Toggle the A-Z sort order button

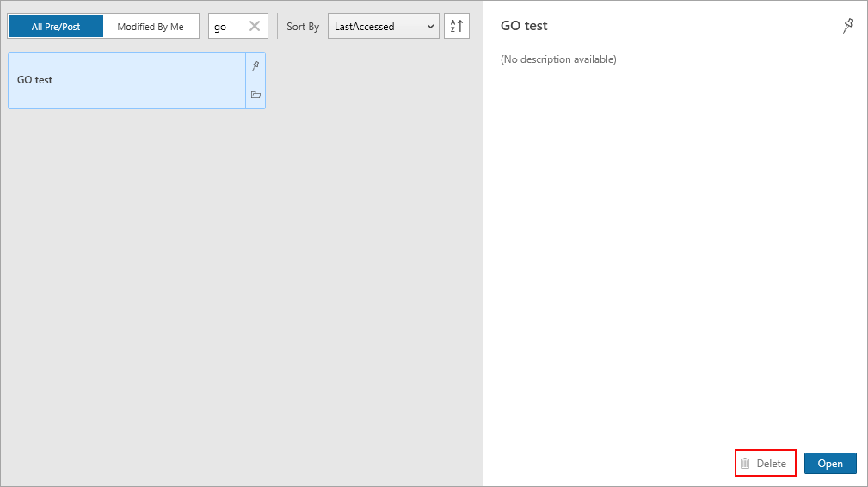point(457,26)
